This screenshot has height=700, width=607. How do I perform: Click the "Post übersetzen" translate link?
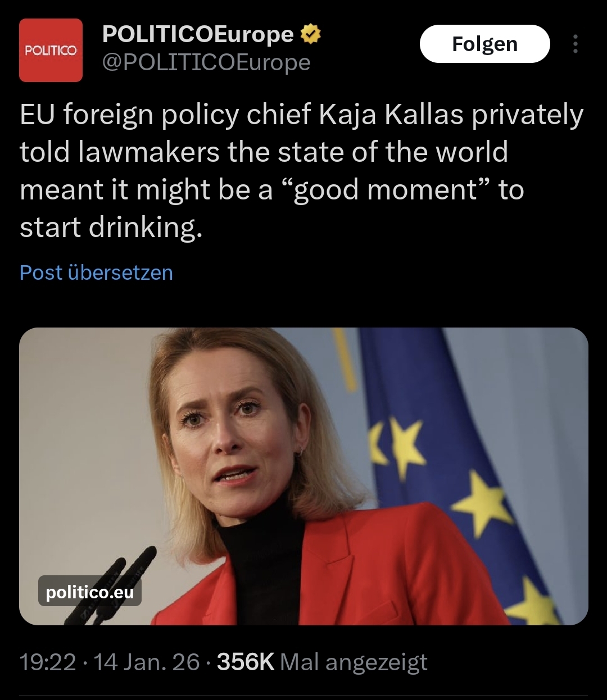click(x=96, y=272)
